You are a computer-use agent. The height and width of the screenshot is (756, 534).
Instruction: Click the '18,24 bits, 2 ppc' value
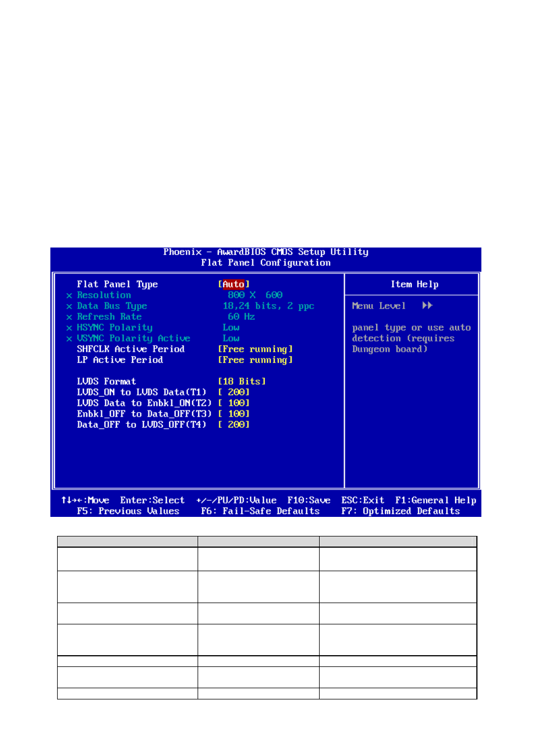coord(269,306)
